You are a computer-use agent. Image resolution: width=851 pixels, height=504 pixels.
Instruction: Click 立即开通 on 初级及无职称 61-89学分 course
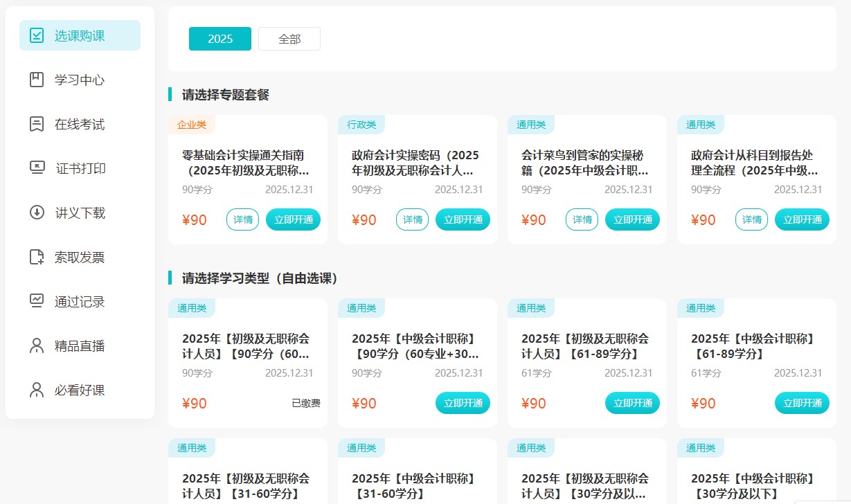coord(632,402)
